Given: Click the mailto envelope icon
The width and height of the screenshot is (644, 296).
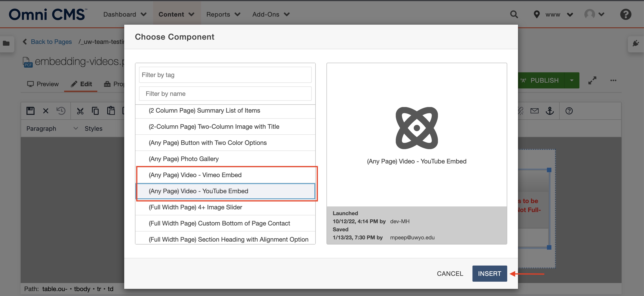Looking at the screenshot, I should click(534, 111).
